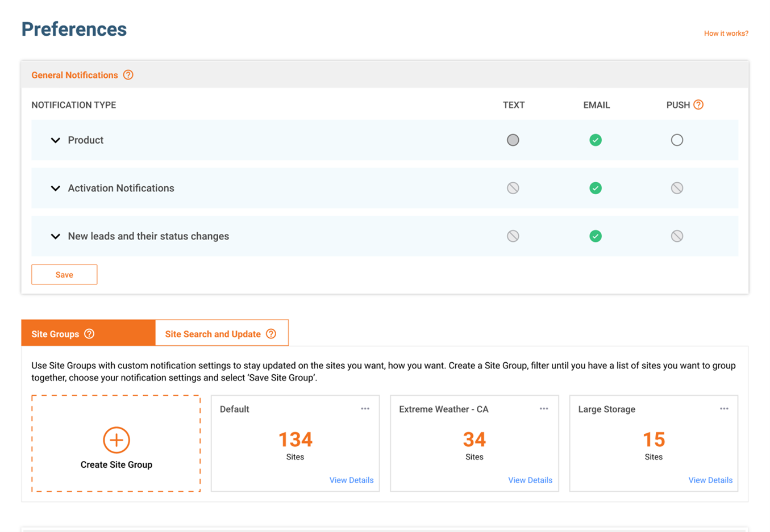
Task: Click the Extreme Weather - CA card title
Action: [x=444, y=409]
